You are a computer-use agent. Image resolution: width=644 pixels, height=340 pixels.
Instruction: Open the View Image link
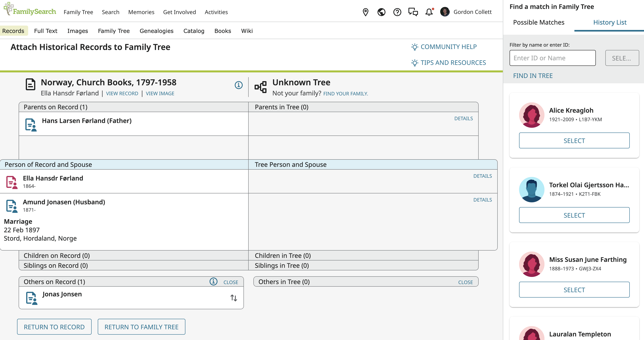[160, 94]
